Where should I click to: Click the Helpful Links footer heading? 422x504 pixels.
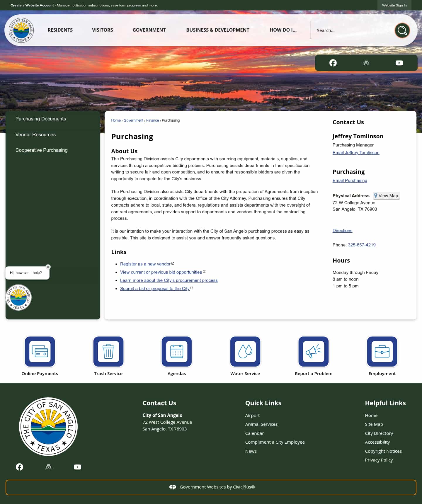point(385,403)
